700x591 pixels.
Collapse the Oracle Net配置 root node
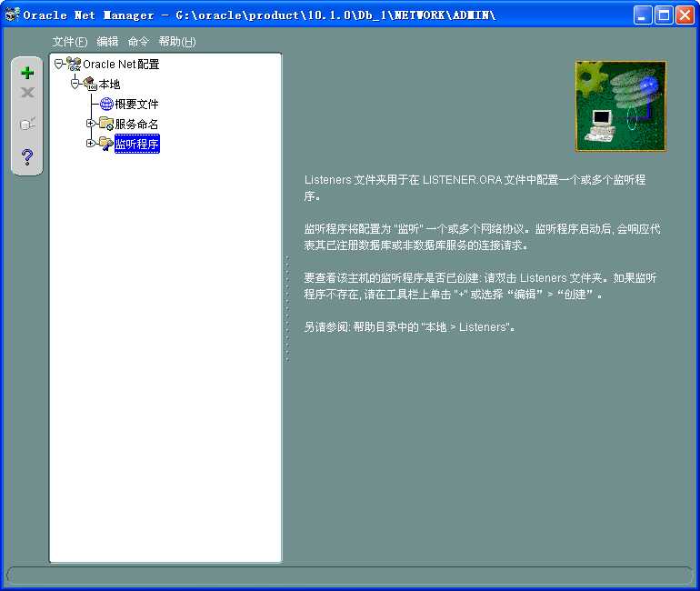(x=58, y=64)
